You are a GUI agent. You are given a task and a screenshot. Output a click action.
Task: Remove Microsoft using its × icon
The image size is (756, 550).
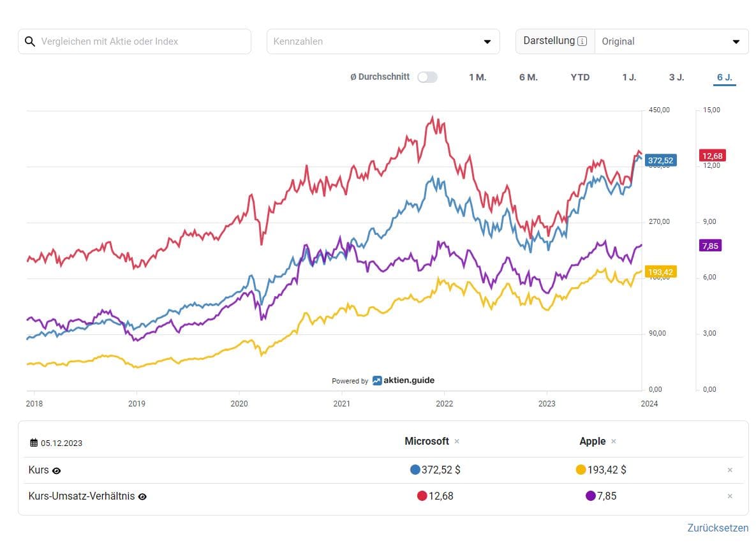tap(457, 441)
